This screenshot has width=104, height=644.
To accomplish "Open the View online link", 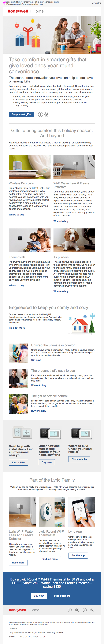I will click(96, 3).
